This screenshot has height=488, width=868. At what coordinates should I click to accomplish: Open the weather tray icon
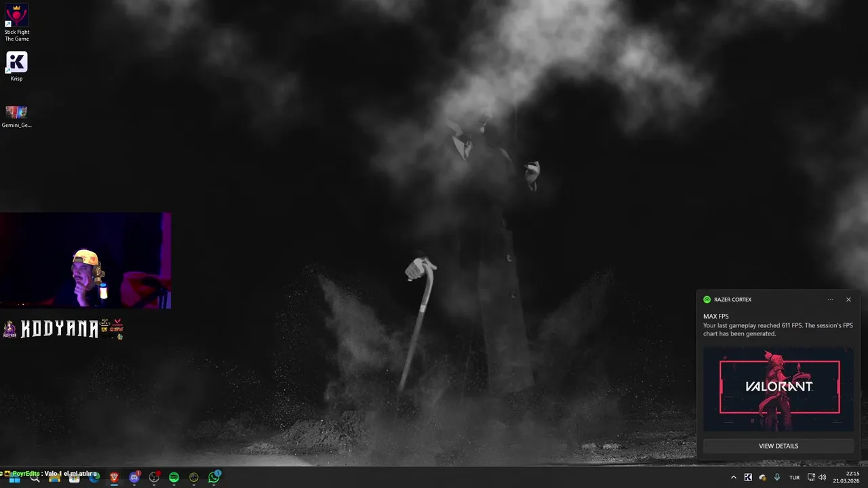762,478
